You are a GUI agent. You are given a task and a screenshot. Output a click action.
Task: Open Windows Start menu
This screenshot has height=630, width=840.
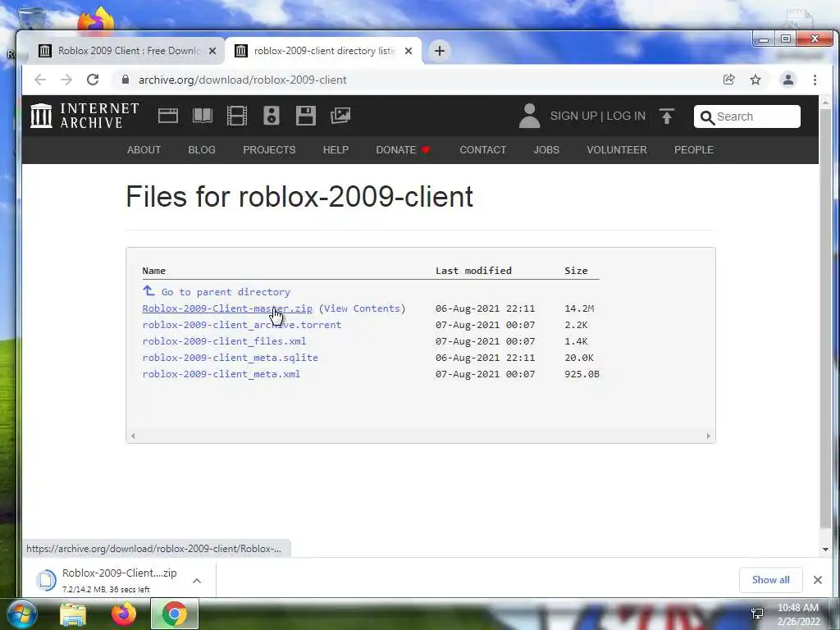[22, 614]
